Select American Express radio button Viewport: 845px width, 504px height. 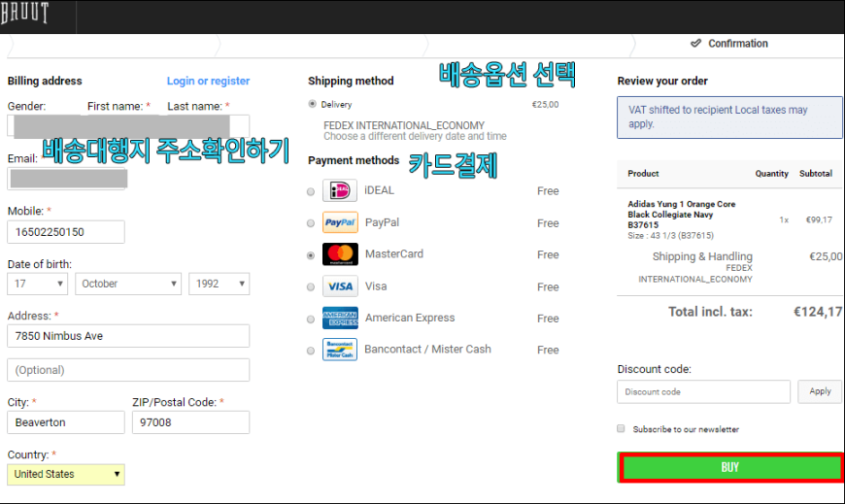(x=311, y=319)
